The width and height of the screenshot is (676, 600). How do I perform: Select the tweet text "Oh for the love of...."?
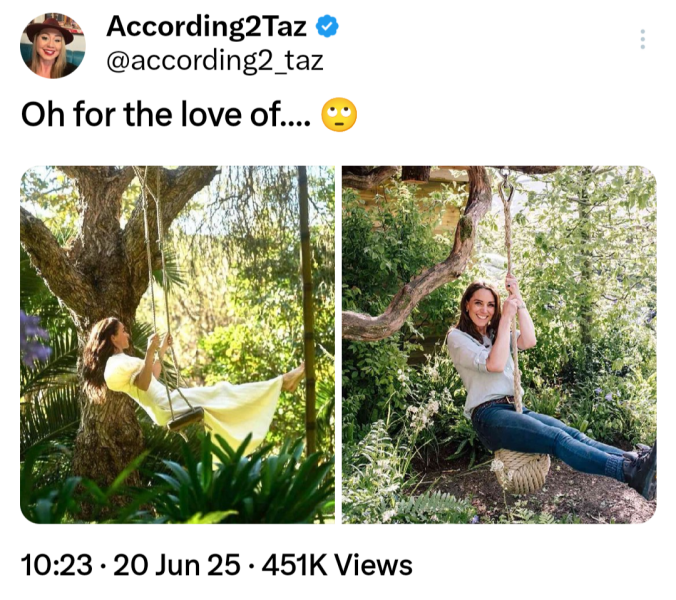coord(166,115)
